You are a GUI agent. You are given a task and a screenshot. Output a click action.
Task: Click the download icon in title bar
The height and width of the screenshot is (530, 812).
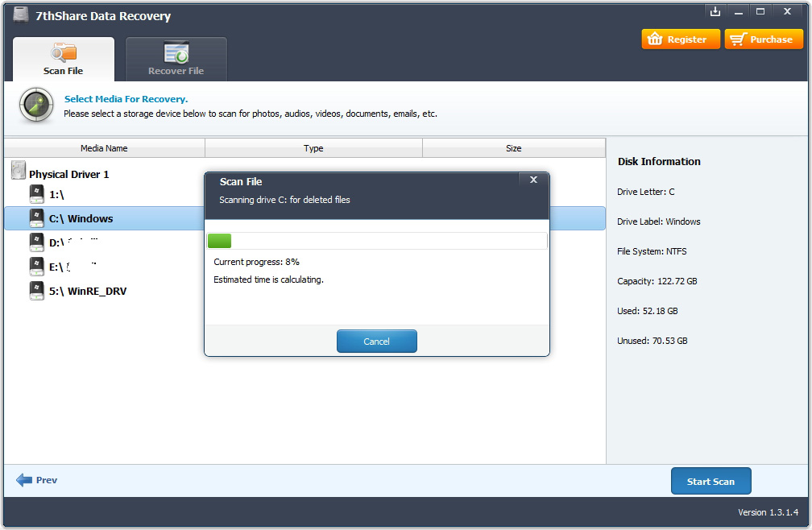715,11
